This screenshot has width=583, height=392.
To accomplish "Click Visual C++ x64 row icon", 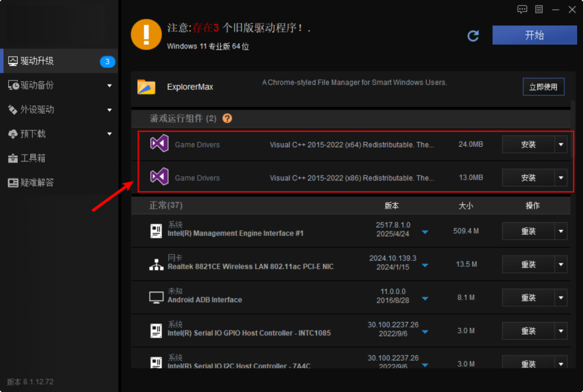I will [x=159, y=143].
